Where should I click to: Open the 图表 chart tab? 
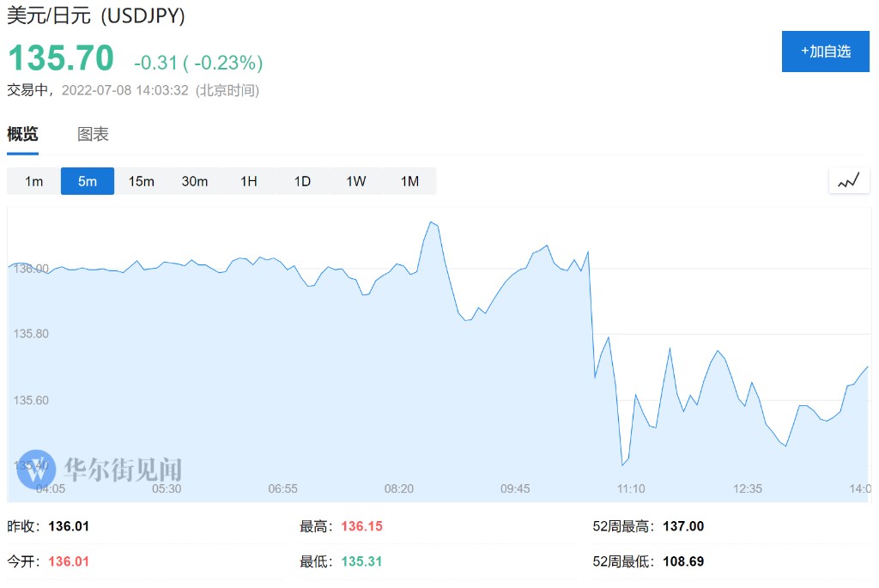[93, 135]
